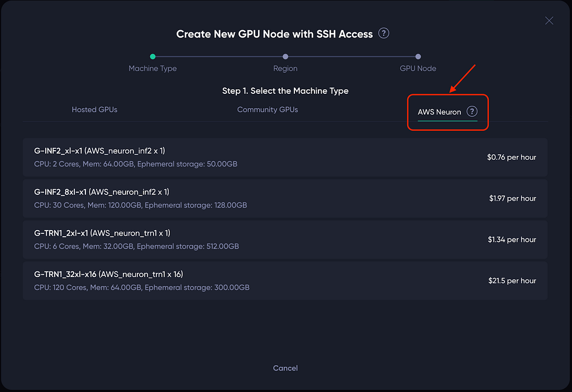
Task: Switch to the Community GPUs tab
Action: pyautogui.click(x=268, y=109)
